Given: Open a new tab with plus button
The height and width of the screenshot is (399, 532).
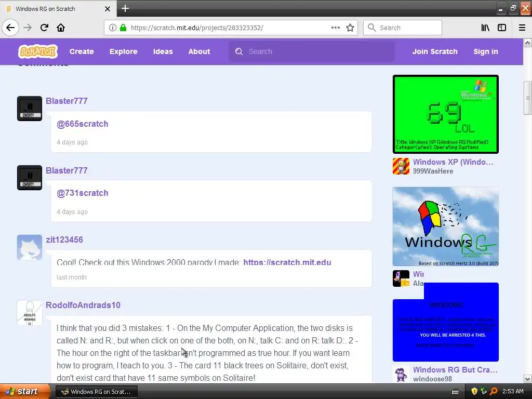Looking at the screenshot, I should click(125, 8).
